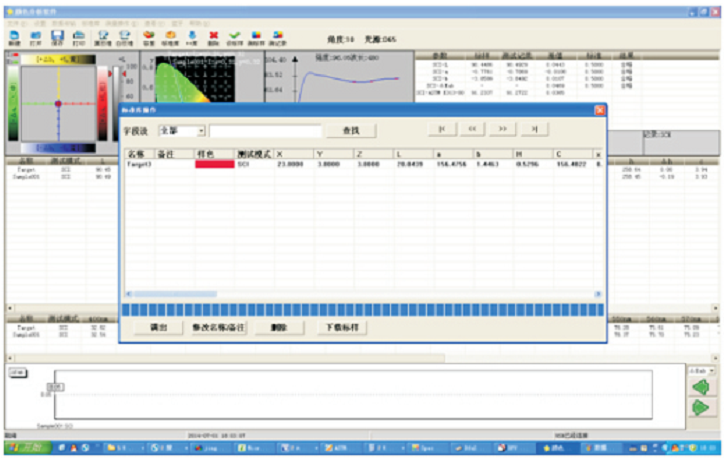Click the green right arrow at bottom right
This screenshot has height=459, width=724.
(x=701, y=407)
